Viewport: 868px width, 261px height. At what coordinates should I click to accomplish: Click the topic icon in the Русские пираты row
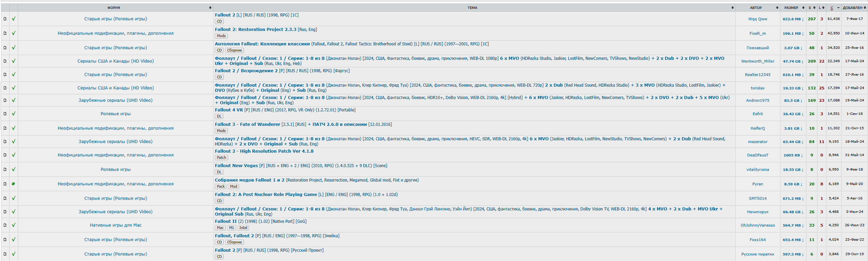tap(5, 254)
